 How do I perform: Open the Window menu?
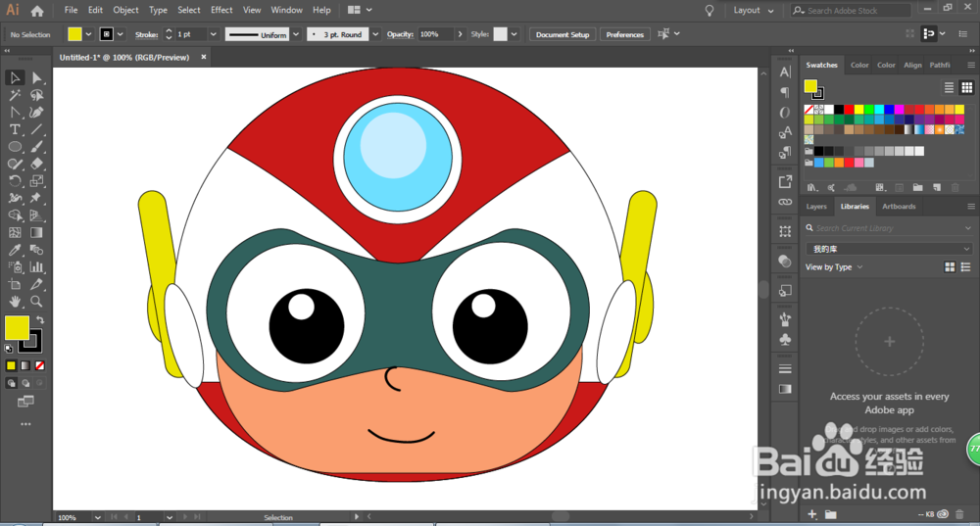286,10
